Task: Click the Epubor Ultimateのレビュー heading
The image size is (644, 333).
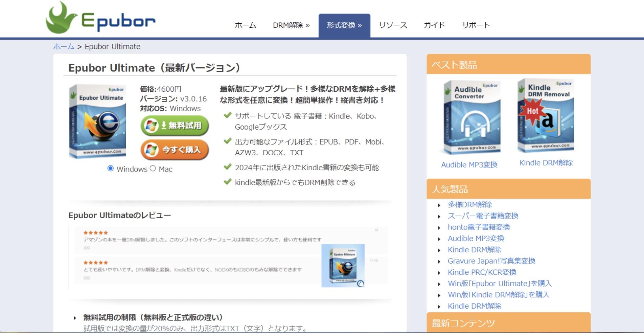Action: (x=119, y=215)
